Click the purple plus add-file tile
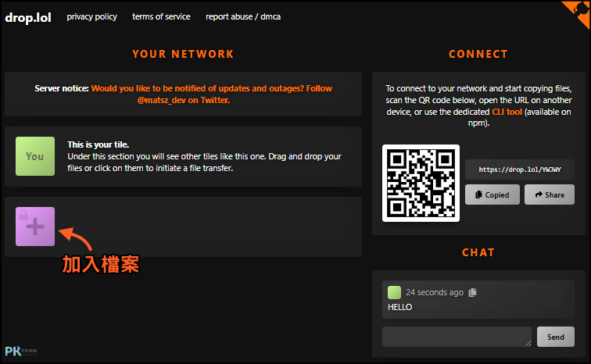This screenshot has height=364, width=591. pos(35,227)
